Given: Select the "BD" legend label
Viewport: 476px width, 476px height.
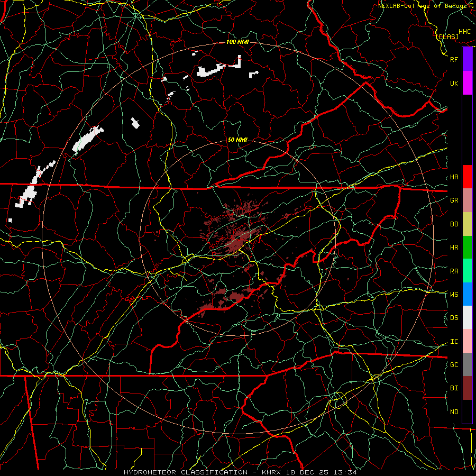Looking at the screenshot, I should tap(454, 224).
